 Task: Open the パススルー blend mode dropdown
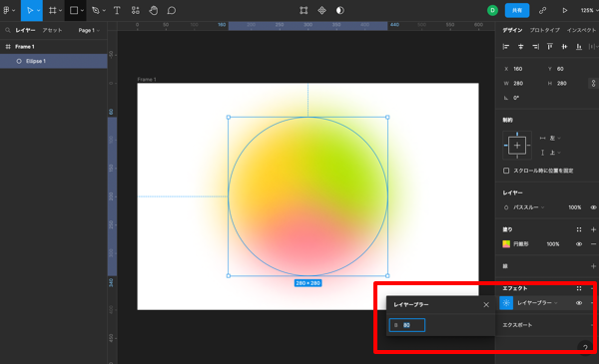tap(529, 207)
